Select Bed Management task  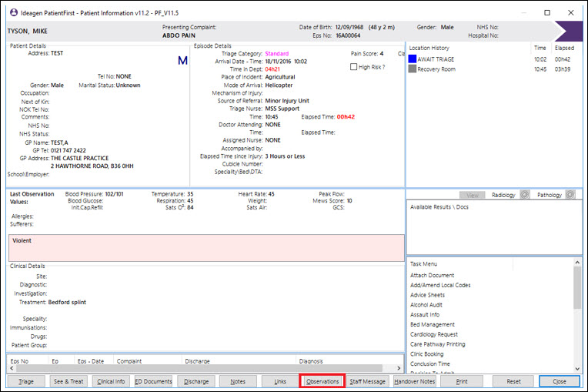(x=433, y=324)
